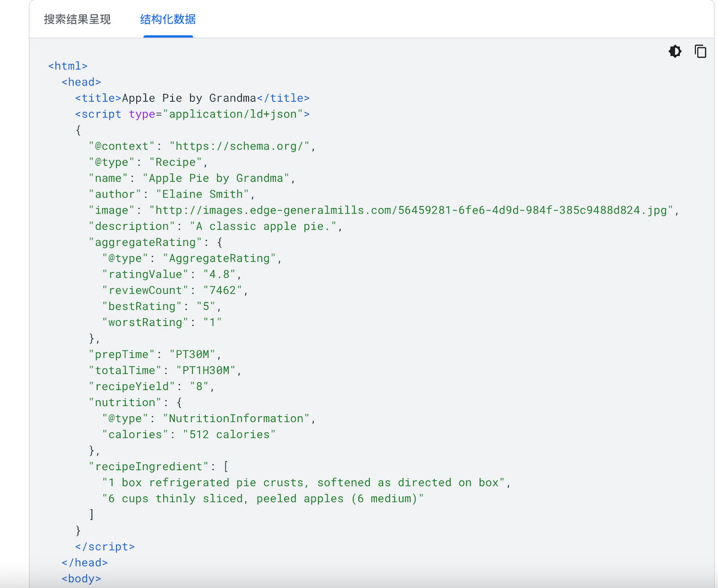Click the thinly sliced apples ingredient line
Viewport: 718px width, 588px height.
click(x=263, y=499)
